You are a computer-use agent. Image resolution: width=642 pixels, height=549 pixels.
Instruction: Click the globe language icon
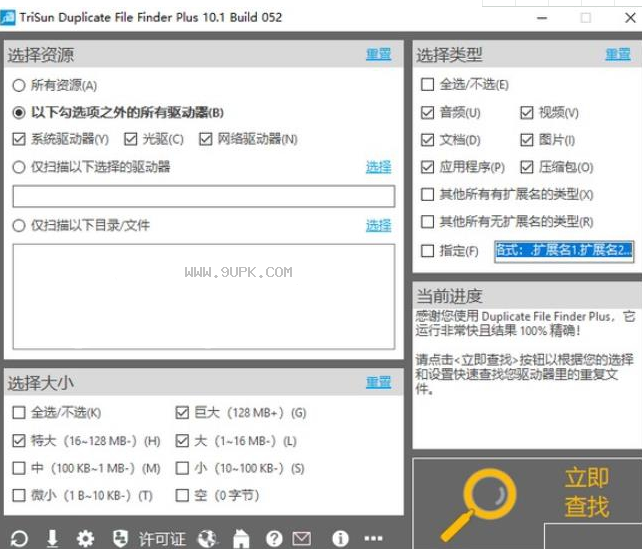[x=207, y=538]
